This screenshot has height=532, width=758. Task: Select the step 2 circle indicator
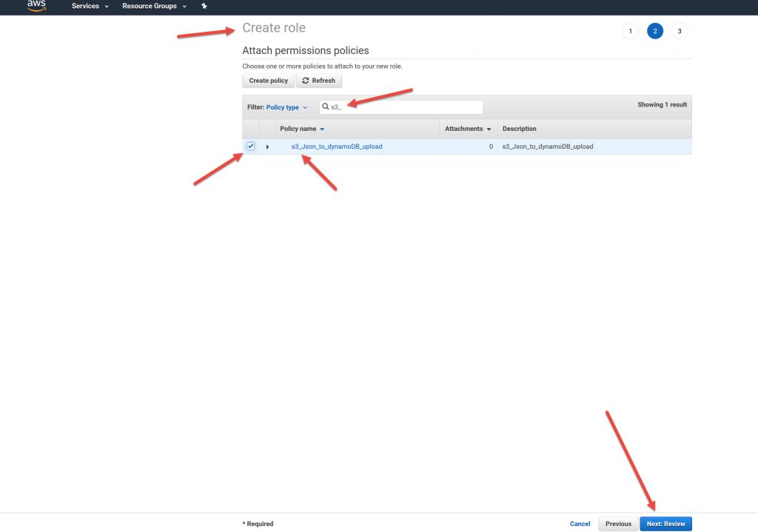tap(654, 31)
